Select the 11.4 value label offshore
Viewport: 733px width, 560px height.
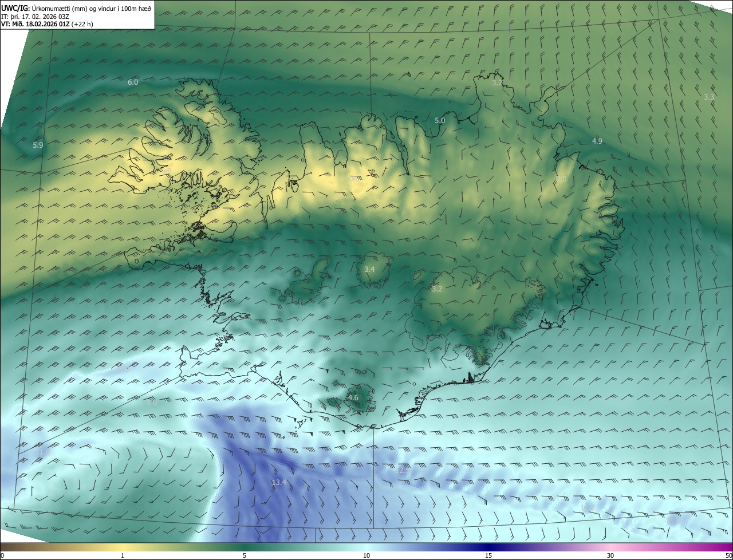(x=43, y=452)
